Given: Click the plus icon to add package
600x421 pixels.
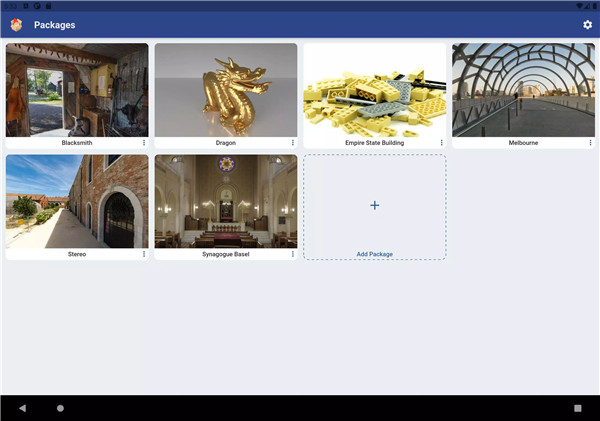Looking at the screenshot, I should [x=375, y=205].
